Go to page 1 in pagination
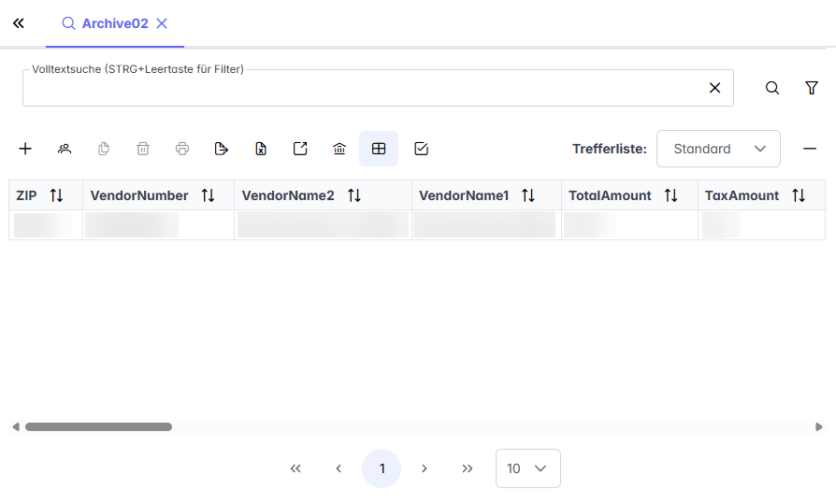Viewport: 836px width, 504px height. (382, 468)
